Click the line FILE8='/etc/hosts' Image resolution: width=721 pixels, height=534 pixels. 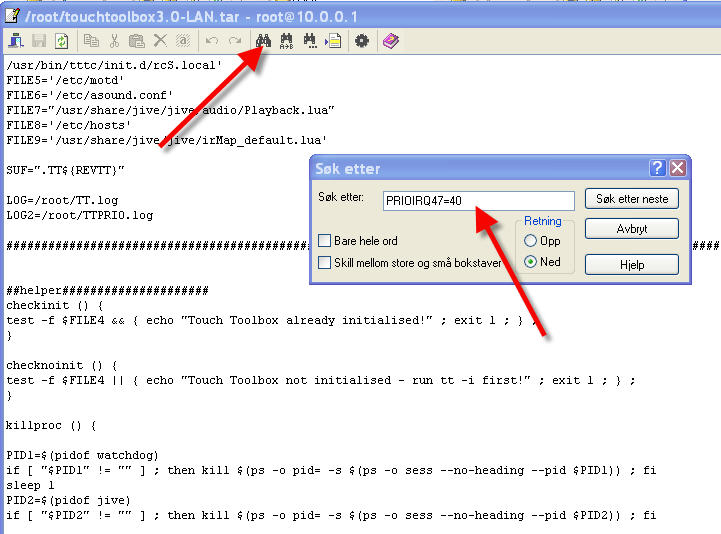pyautogui.click(x=69, y=125)
